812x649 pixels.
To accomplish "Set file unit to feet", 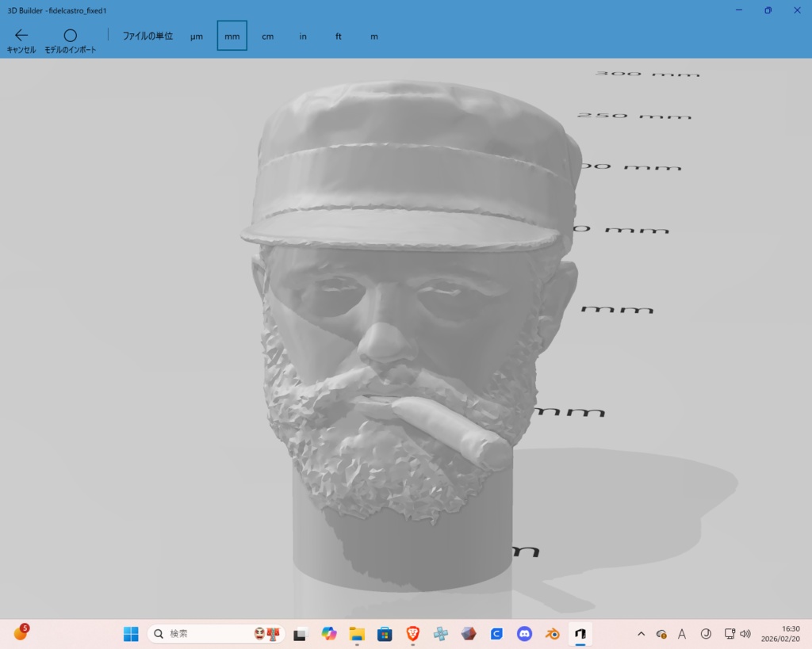I will tap(338, 36).
